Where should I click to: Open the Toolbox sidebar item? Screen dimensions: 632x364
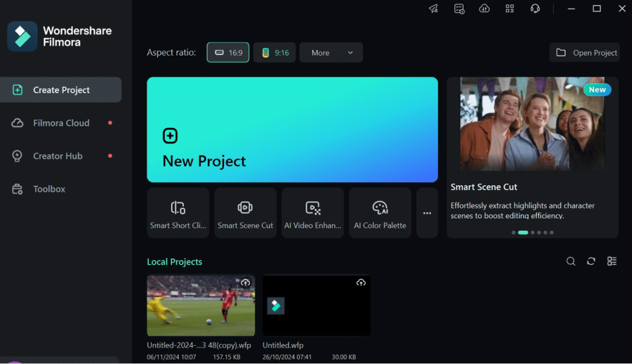(49, 189)
